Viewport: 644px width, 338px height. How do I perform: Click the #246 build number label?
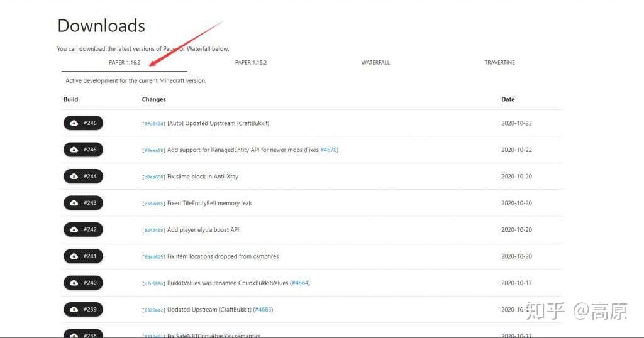coord(90,123)
